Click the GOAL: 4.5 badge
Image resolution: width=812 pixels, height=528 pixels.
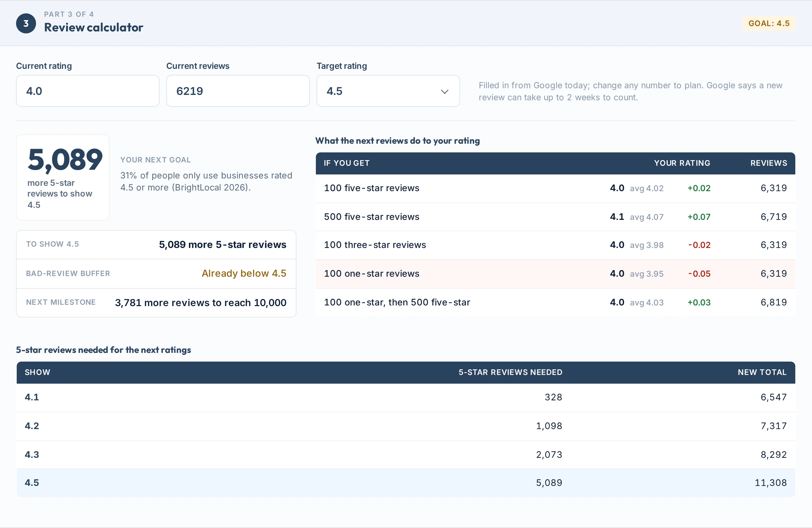(769, 24)
